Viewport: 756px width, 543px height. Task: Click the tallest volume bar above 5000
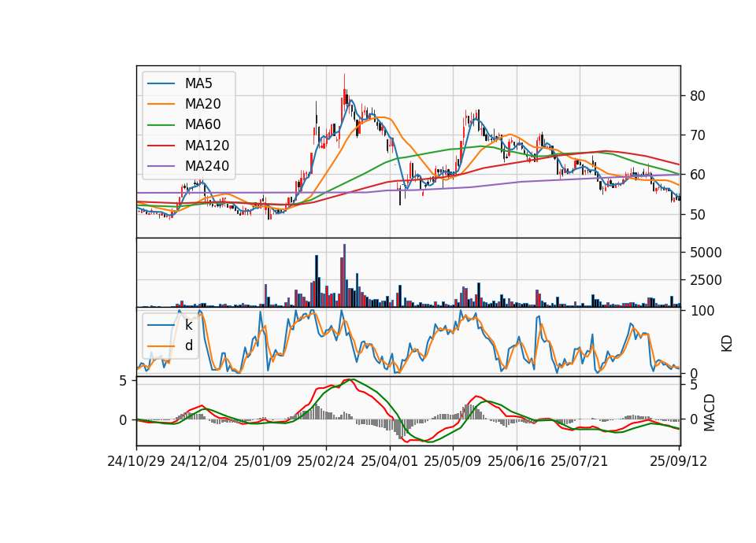pos(344,275)
